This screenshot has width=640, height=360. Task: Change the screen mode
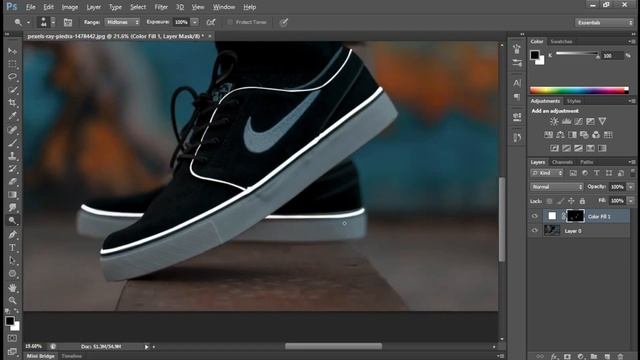coord(12,351)
